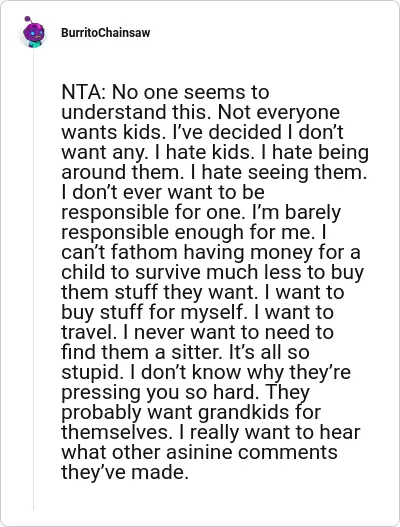Screen dimensions: 400x527
Task: Click the line "can't fathom having money for a"
Action: [211, 252]
